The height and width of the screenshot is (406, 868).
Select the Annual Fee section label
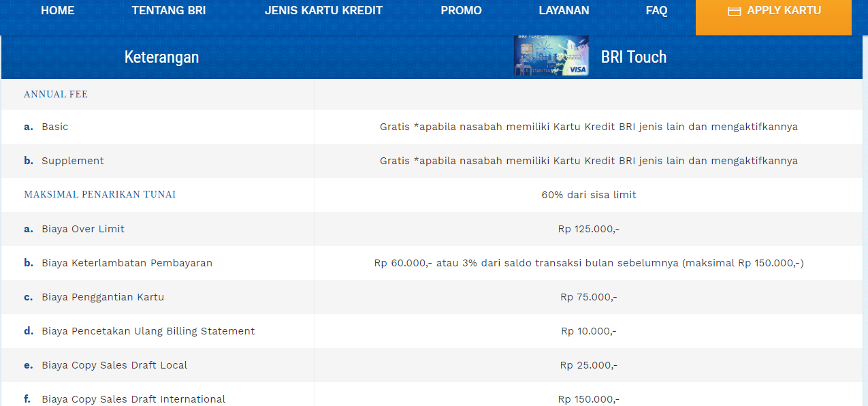click(56, 95)
